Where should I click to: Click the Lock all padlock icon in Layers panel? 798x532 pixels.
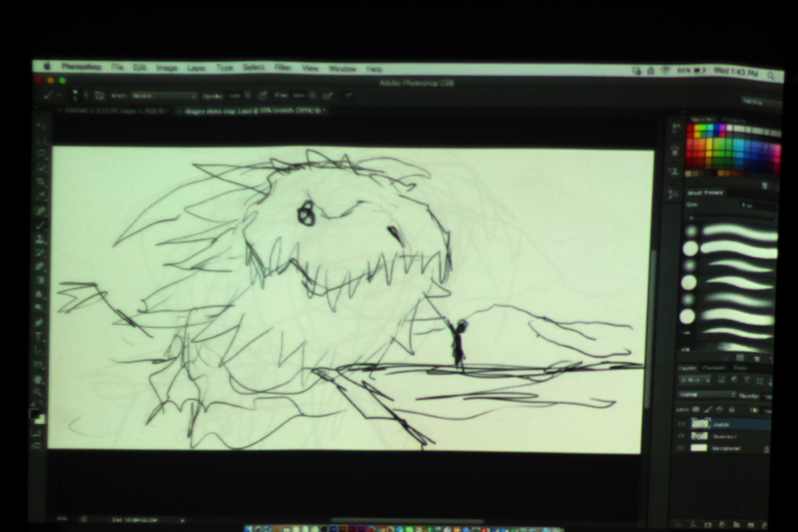point(732,410)
